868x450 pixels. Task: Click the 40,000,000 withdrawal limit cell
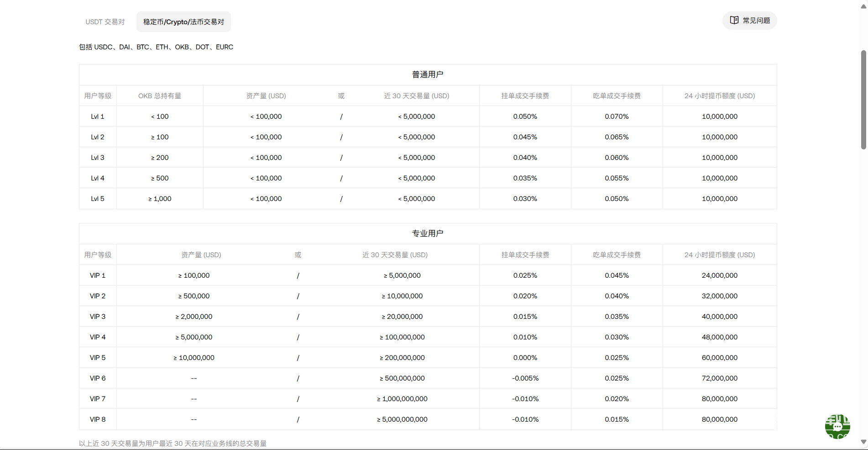tap(720, 317)
